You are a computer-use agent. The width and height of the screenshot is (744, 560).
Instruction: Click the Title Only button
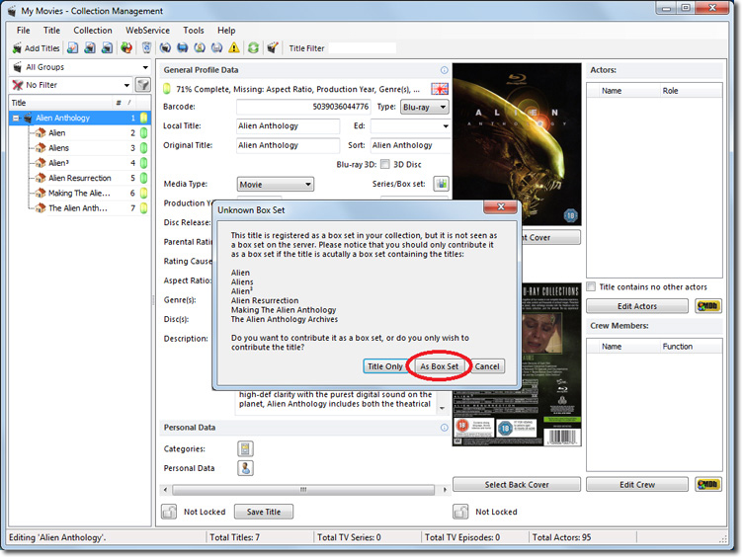pyautogui.click(x=384, y=366)
